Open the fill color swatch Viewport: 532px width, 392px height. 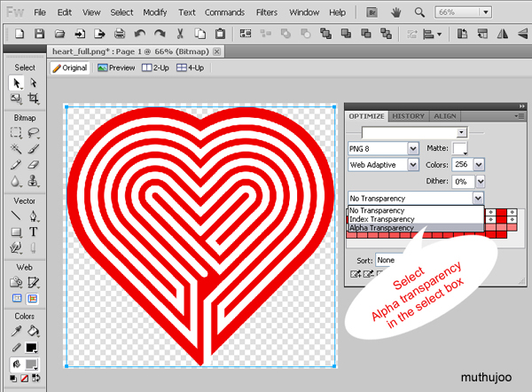click(31, 365)
